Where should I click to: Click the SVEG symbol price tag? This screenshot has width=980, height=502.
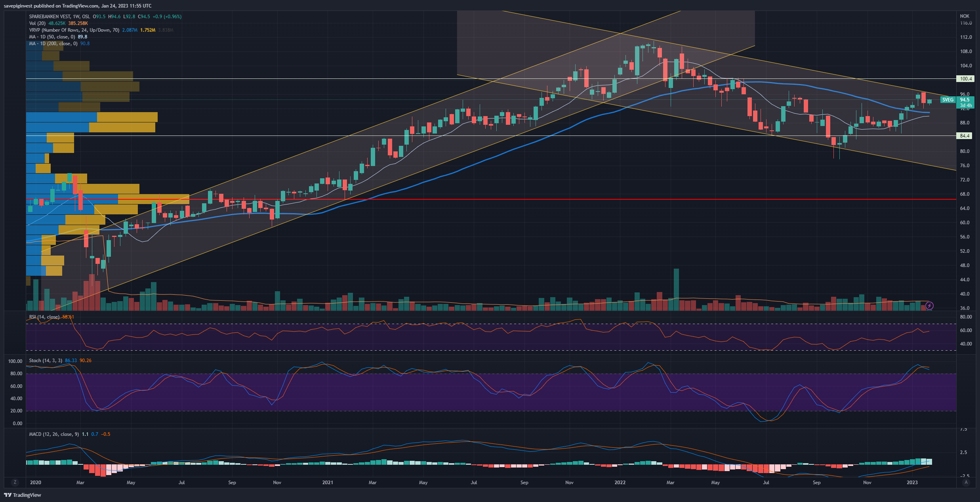click(x=948, y=100)
